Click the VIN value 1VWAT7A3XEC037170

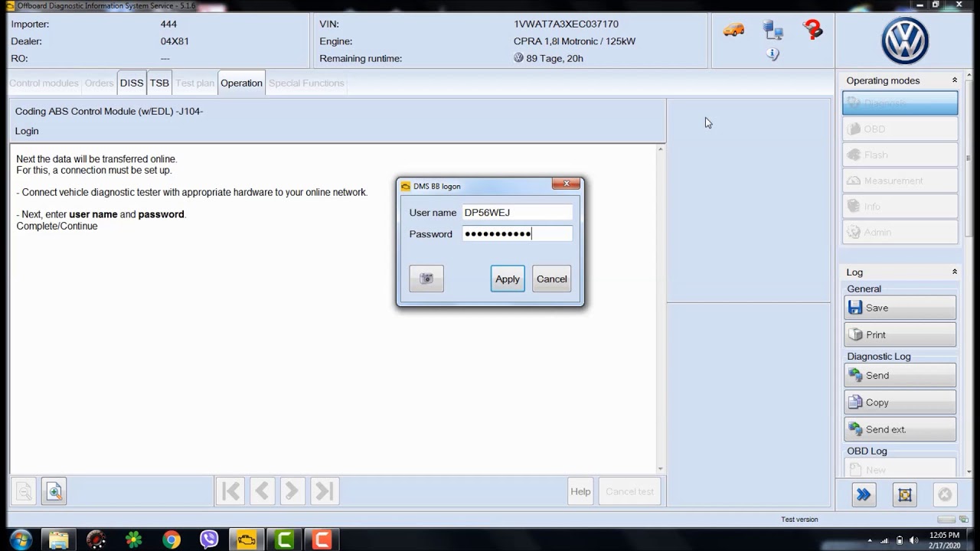(x=566, y=24)
